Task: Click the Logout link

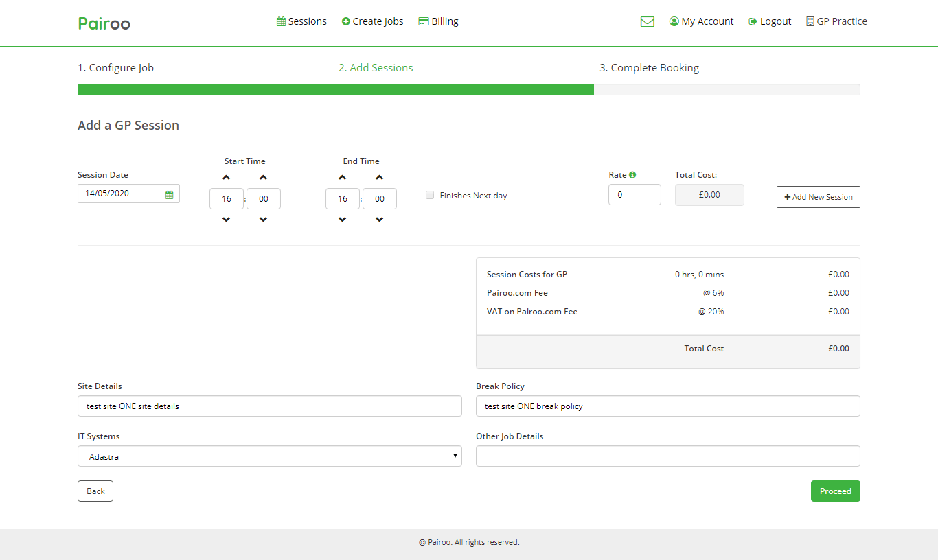Action: tap(770, 21)
